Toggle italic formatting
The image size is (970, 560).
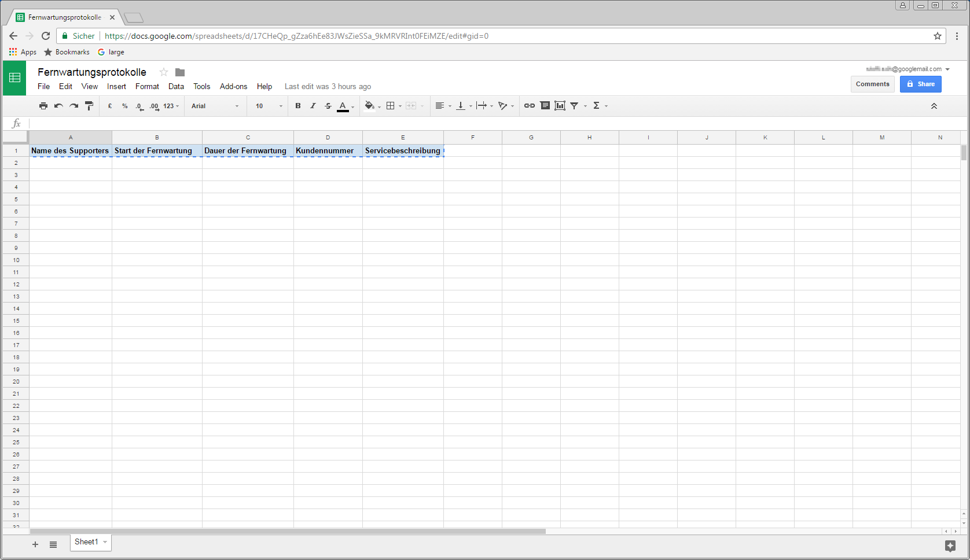pyautogui.click(x=313, y=106)
